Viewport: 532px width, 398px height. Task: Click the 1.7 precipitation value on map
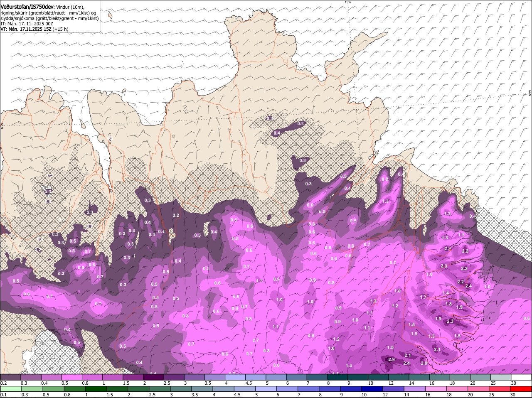pos(423,297)
